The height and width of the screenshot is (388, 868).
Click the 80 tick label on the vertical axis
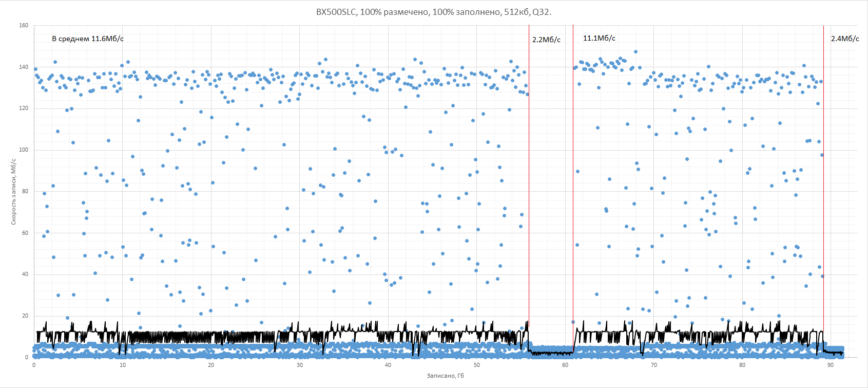tap(25, 192)
